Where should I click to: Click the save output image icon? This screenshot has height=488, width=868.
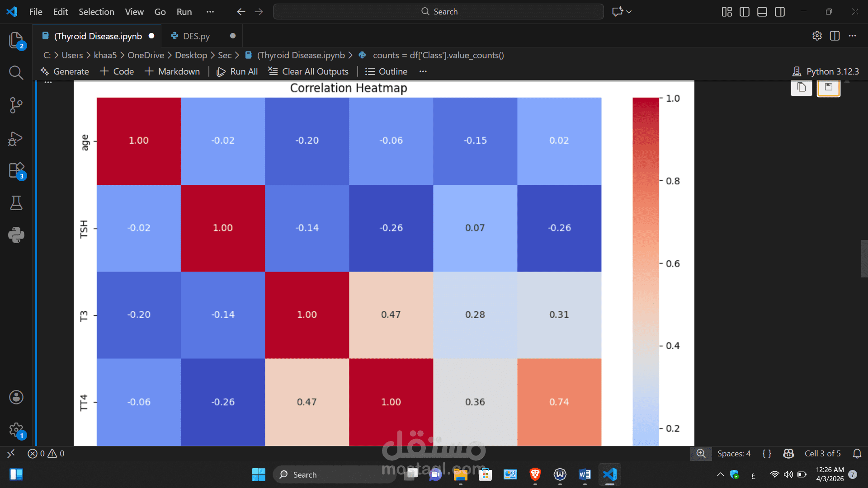(x=828, y=87)
